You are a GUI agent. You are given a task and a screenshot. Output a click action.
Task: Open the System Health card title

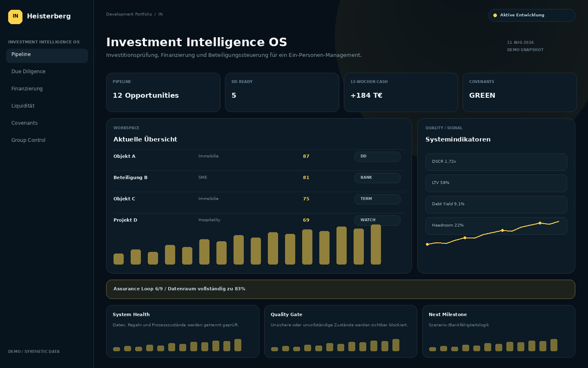click(131, 314)
